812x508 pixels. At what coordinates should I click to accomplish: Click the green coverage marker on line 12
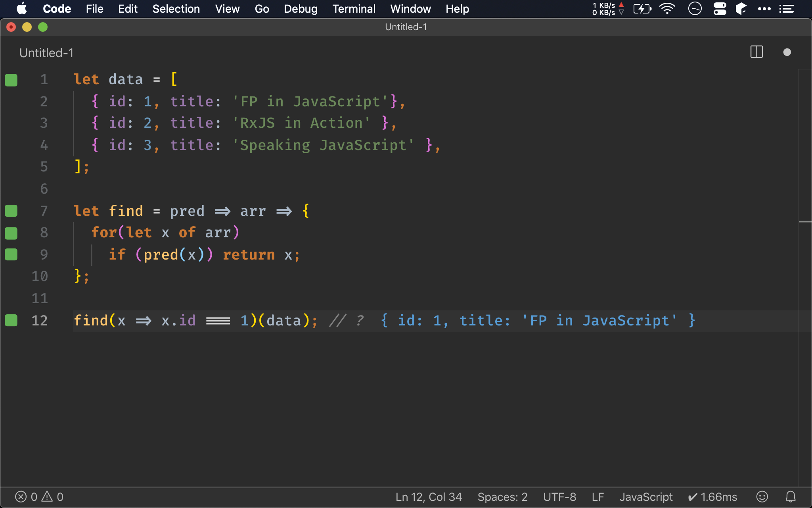click(x=11, y=320)
